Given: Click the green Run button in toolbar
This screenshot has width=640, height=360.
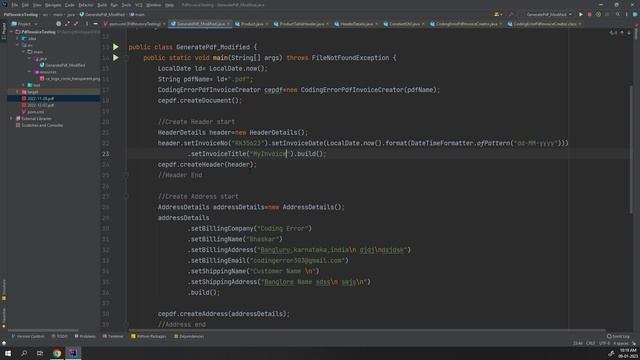Looking at the screenshot, I should pyautogui.click(x=581, y=14).
